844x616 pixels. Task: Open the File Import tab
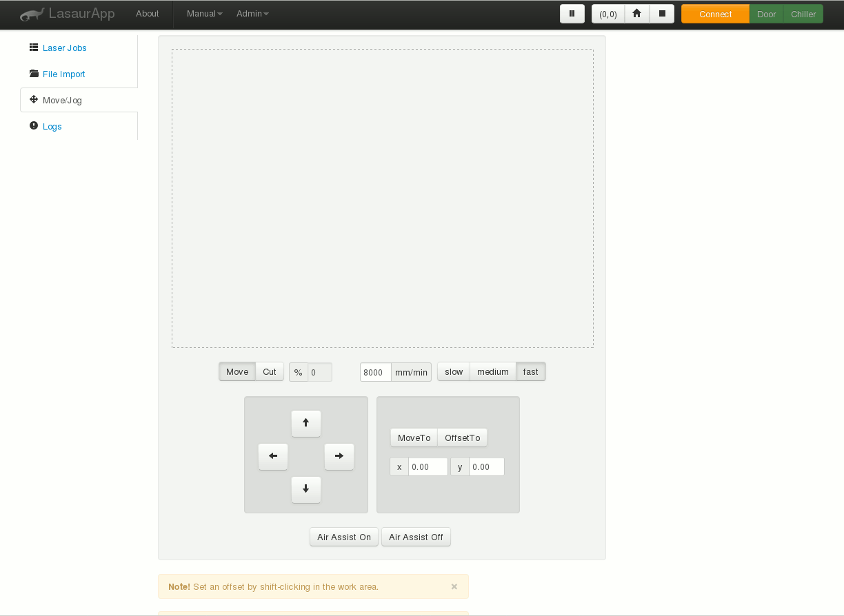tap(79, 74)
